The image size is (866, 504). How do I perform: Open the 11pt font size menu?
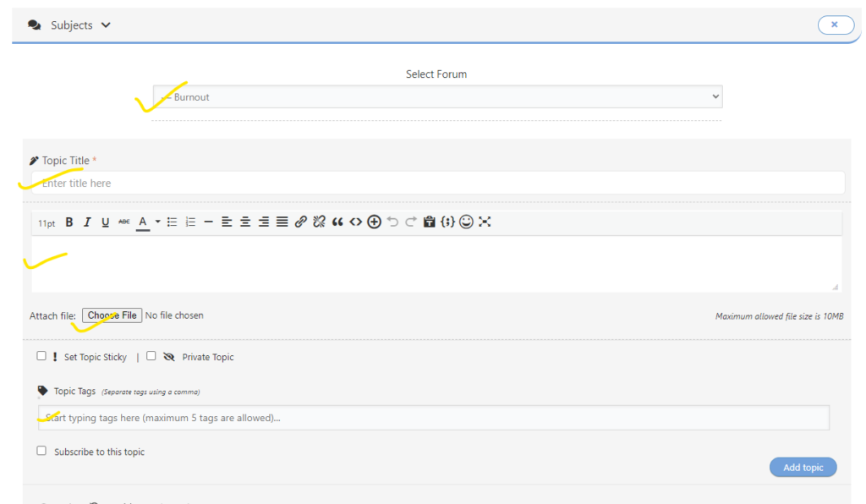click(x=47, y=223)
